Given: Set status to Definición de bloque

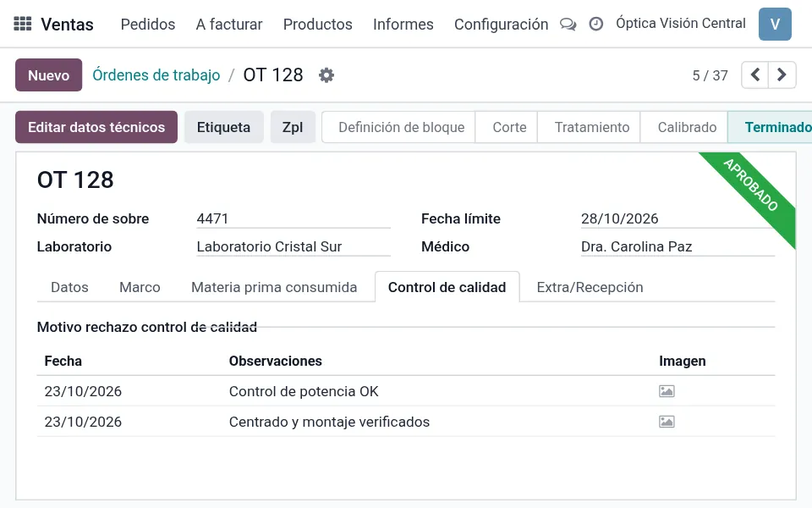Looking at the screenshot, I should 398,127.
